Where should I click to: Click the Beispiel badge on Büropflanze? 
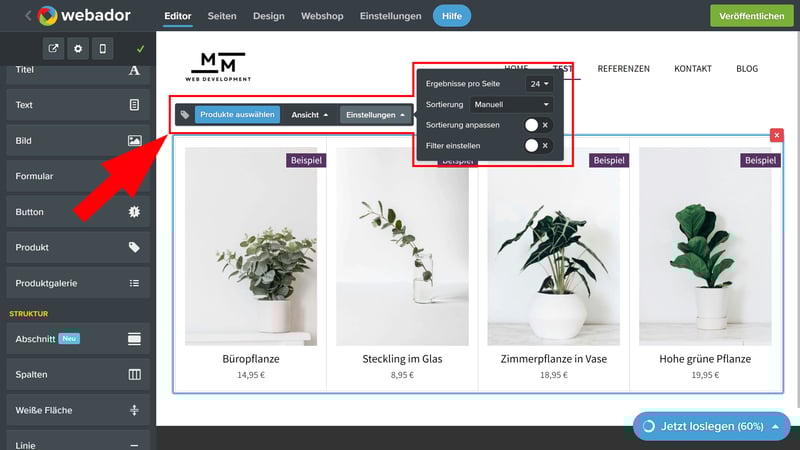pyautogui.click(x=306, y=160)
